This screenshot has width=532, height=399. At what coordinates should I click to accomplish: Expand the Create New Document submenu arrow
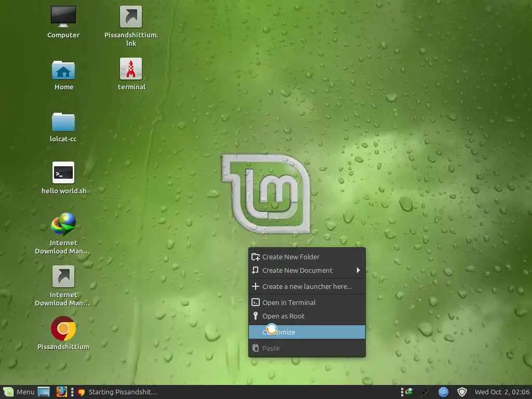358,270
